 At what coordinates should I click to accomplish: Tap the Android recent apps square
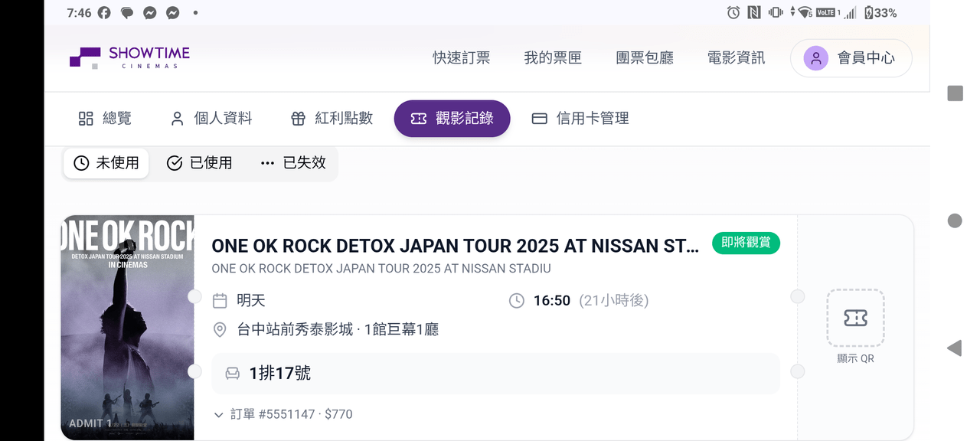pyautogui.click(x=955, y=93)
